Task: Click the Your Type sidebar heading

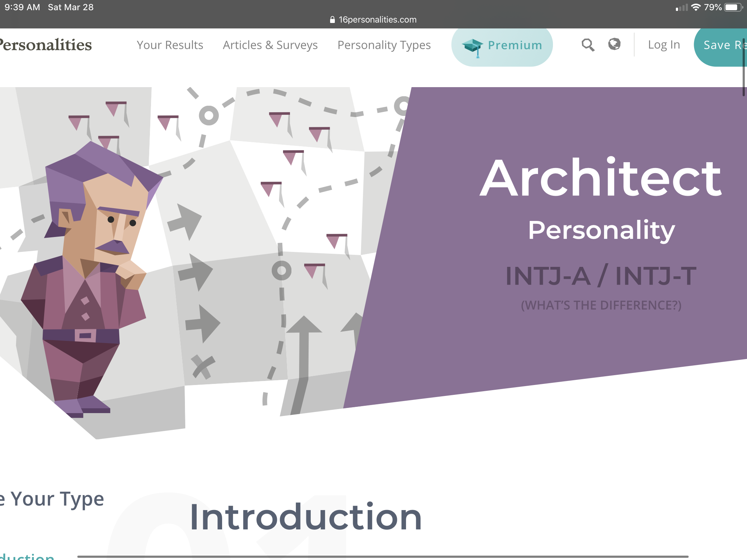Action: coord(52,499)
